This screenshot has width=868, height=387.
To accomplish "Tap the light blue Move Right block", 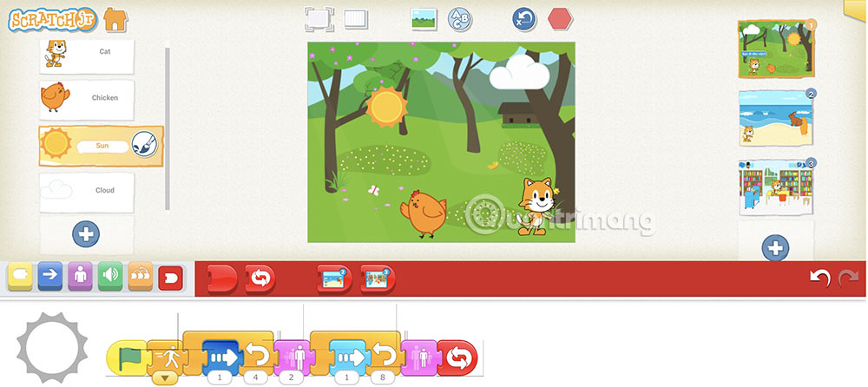I will (348, 357).
